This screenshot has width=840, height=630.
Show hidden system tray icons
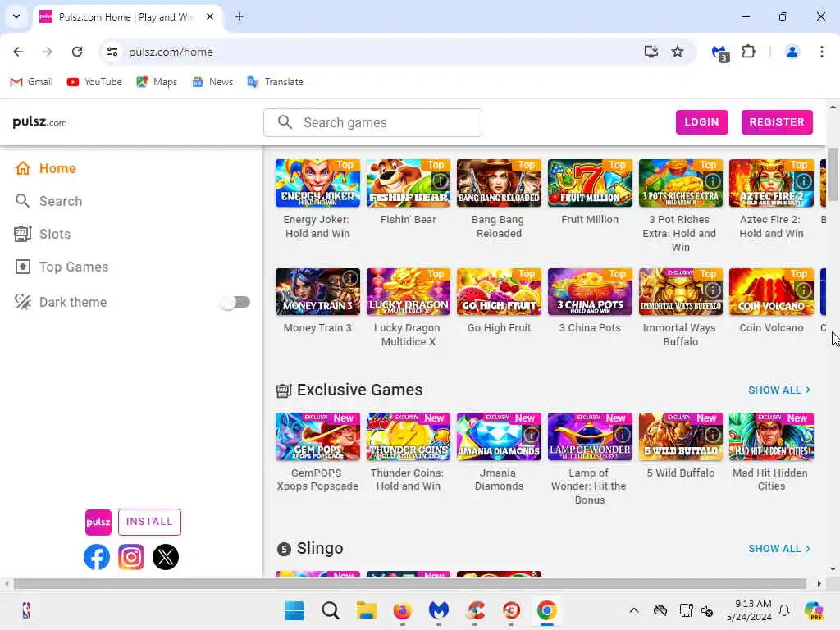pyautogui.click(x=634, y=610)
